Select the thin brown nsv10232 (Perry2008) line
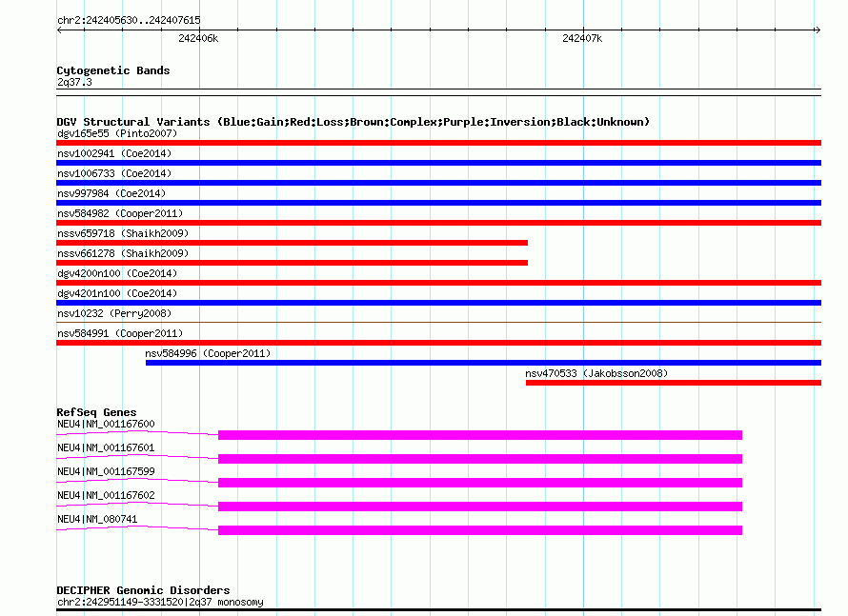848x616 pixels. point(438,323)
